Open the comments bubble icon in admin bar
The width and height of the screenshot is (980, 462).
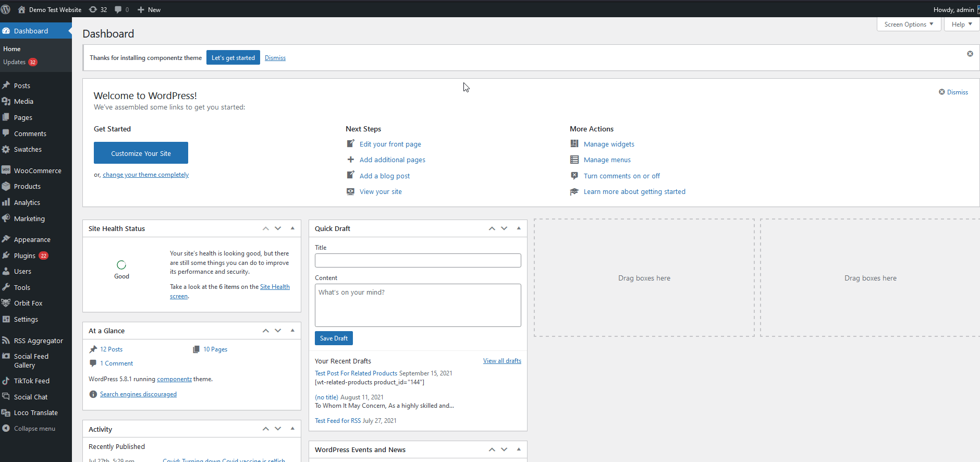pyautogui.click(x=118, y=9)
